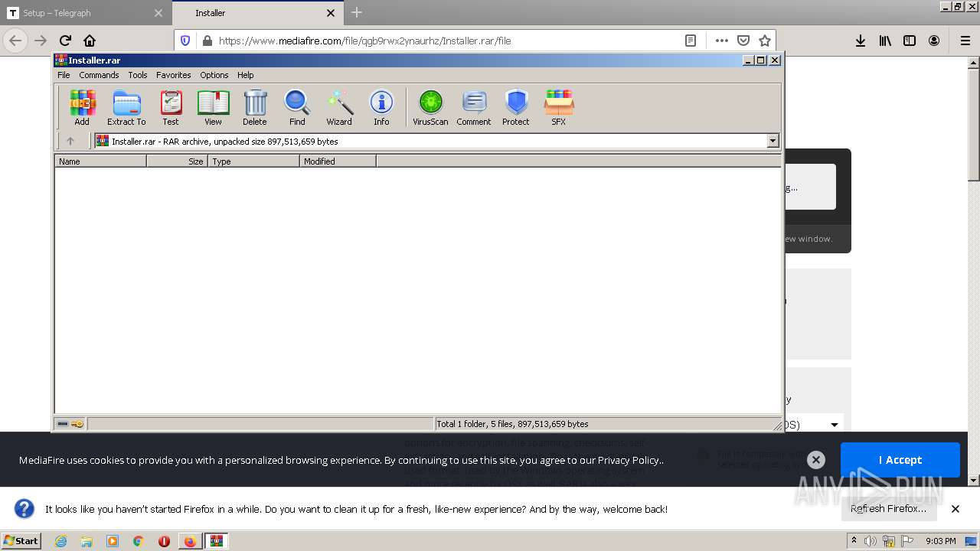Switch to the Setup – Telegraph tab
980x551 pixels.
coord(84,13)
